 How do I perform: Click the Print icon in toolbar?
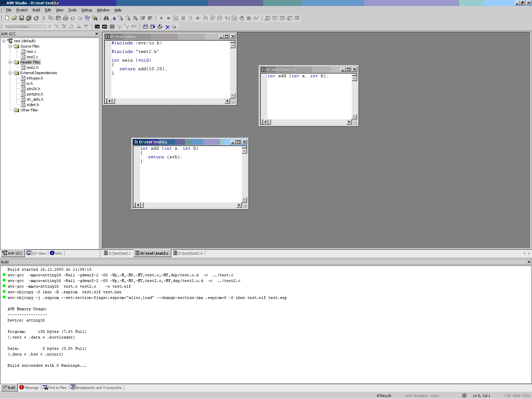66,18
